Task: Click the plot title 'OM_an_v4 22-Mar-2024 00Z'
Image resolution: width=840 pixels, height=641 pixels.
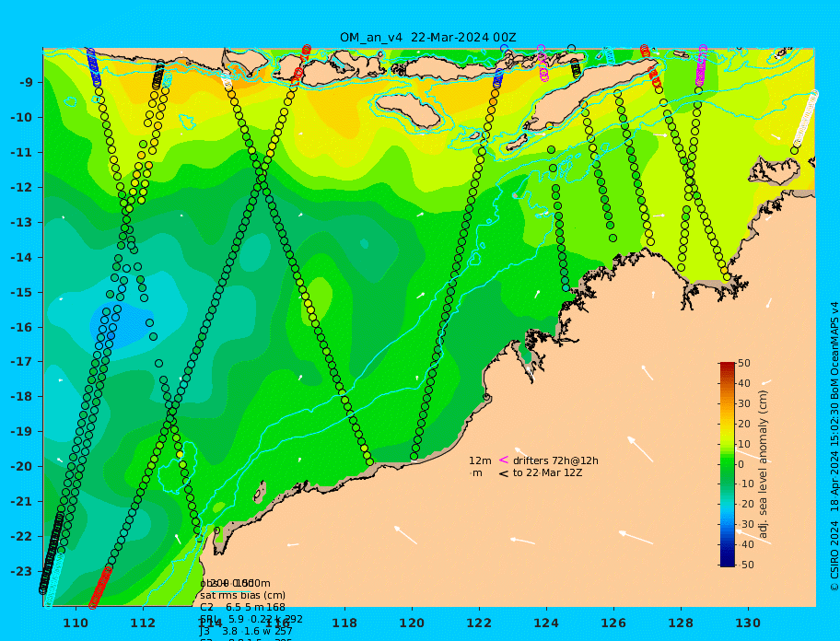Action: (x=428, y=38)
